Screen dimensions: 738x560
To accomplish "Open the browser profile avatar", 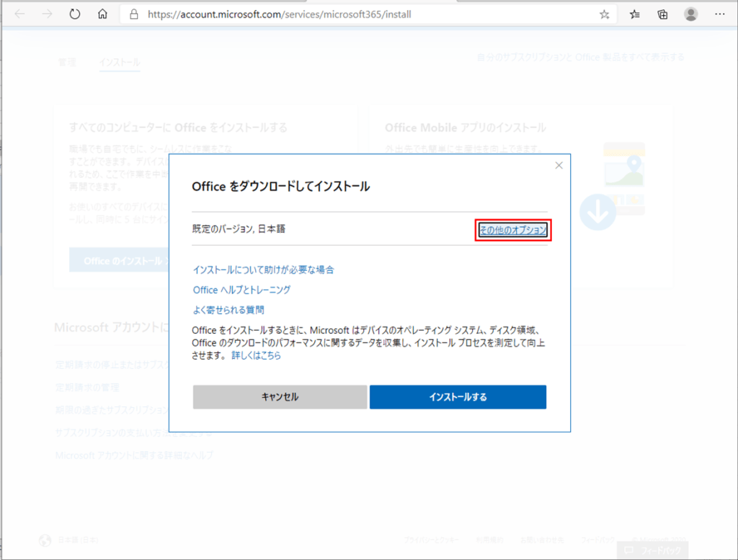I will pos(691,14).
